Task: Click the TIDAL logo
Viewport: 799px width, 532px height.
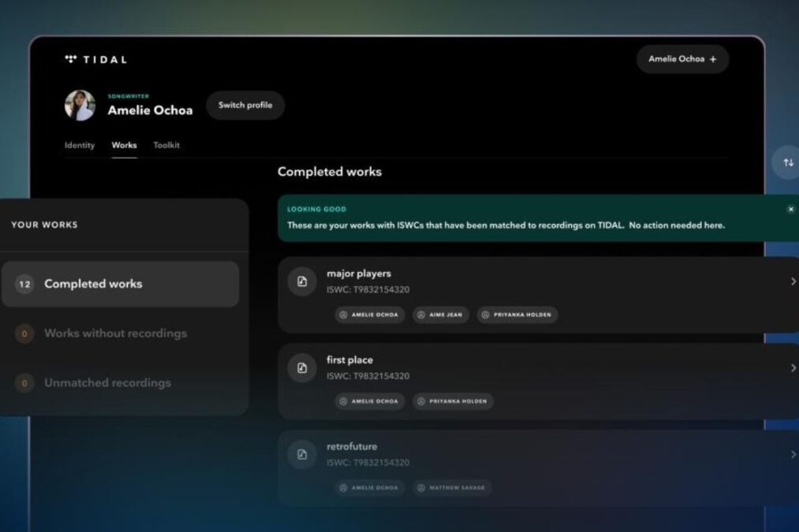Action: click(x=95, y=60)
